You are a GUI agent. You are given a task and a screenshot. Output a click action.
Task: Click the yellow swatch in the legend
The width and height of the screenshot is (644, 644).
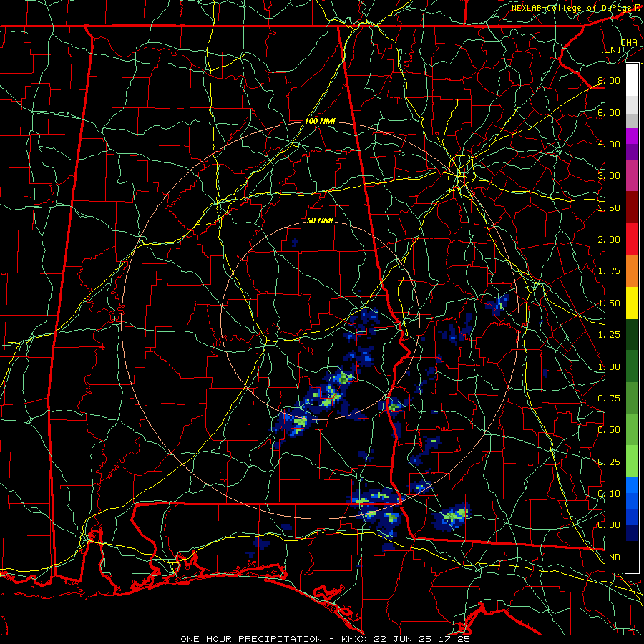coord(632,303)
